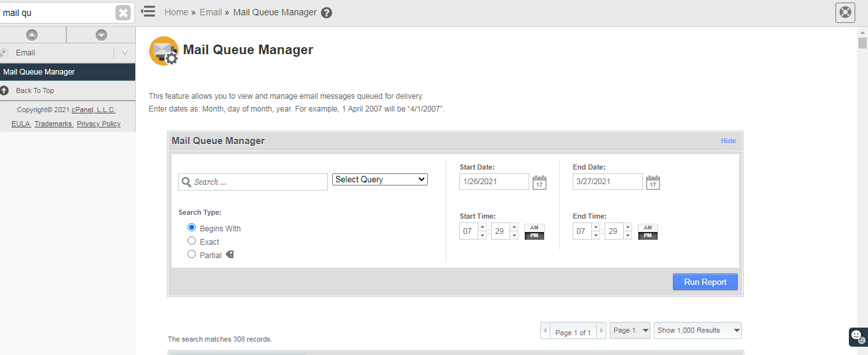868x355 pixels.
Task: Click the Partial help tooltip icon
Action: click(x=230, y=254)
